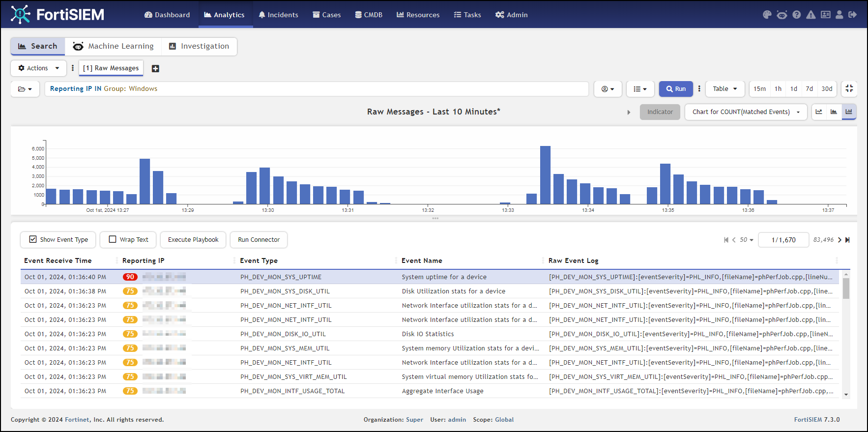868x432 pixels.
Task: Switch chart to line chart view
Action: (x=819, y=112)
